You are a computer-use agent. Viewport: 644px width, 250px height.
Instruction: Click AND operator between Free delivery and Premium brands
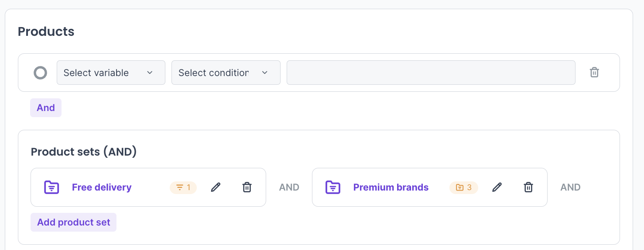[x=289, y=187]
